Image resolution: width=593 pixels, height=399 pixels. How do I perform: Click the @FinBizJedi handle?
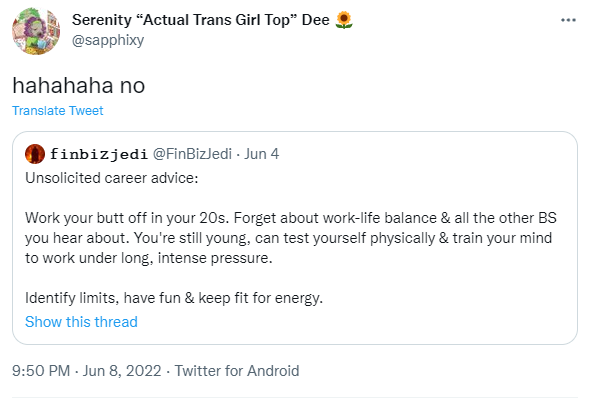[192, 154]
